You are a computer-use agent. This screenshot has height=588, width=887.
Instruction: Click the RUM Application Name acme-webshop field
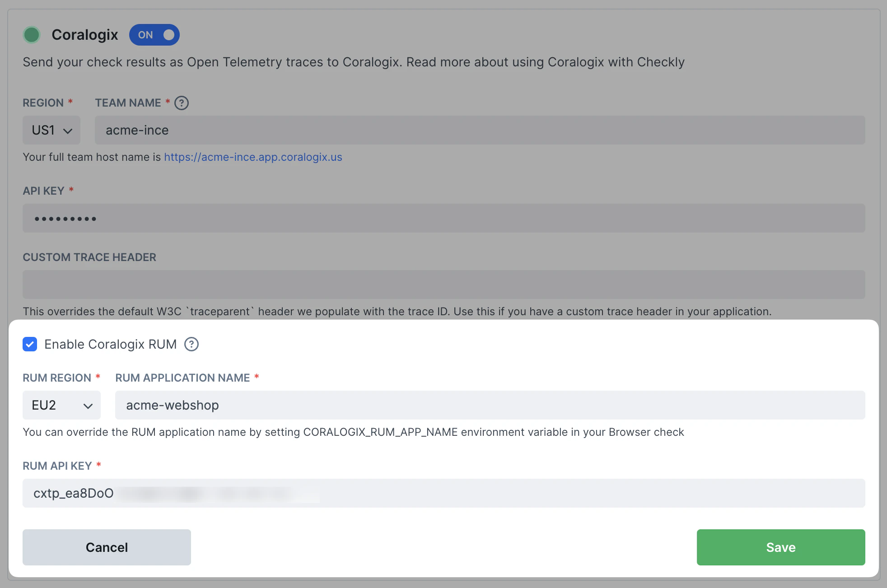[490, 405]
